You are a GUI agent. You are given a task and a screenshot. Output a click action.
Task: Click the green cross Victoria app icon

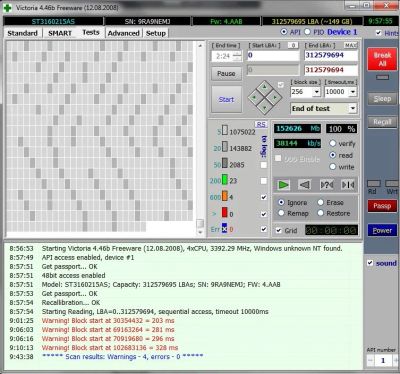(7, 8)
